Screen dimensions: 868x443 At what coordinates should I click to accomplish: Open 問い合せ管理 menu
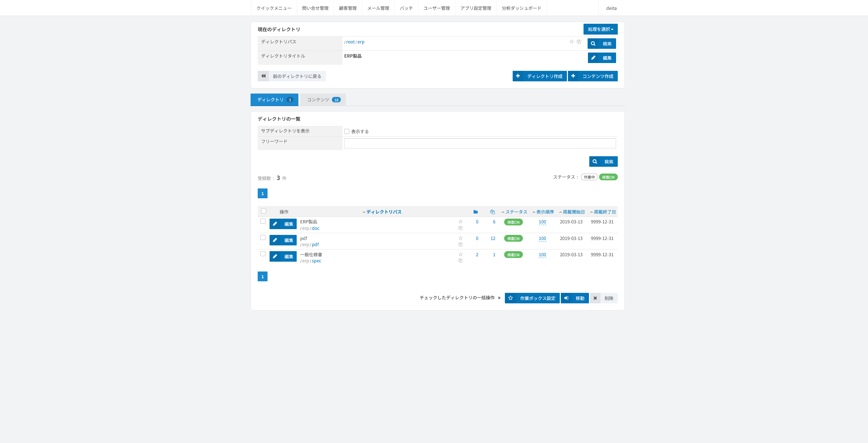pyautogui.click(x=315, y=8)
